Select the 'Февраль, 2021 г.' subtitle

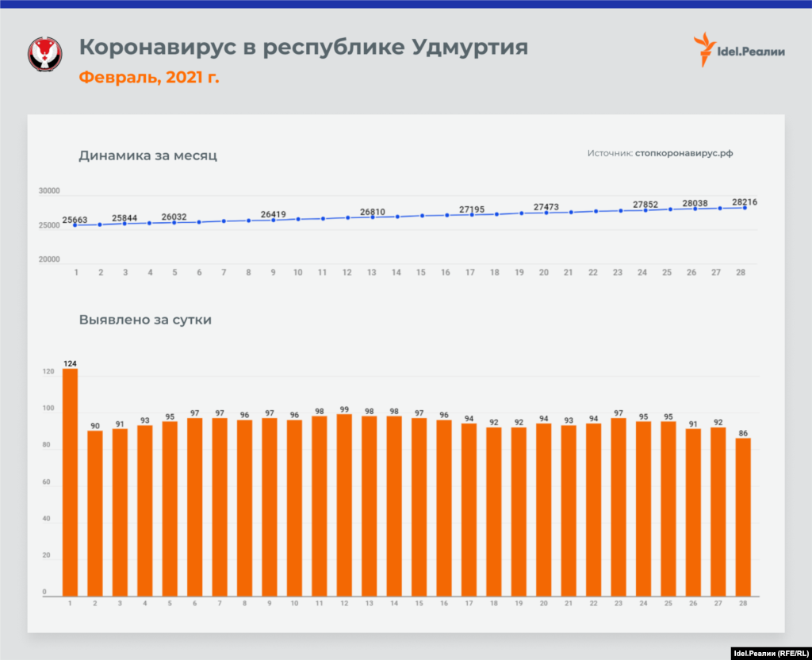coord(149,78)
